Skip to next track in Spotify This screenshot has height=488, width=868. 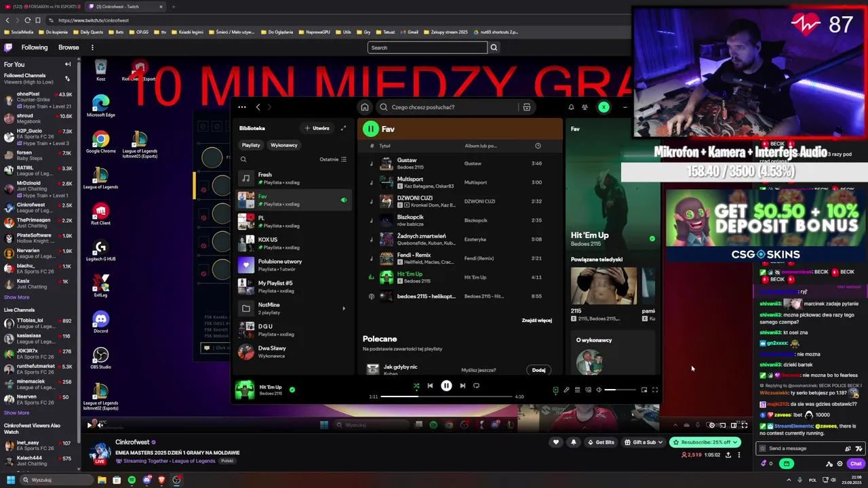pyautogui.click(x=462, y=386)
